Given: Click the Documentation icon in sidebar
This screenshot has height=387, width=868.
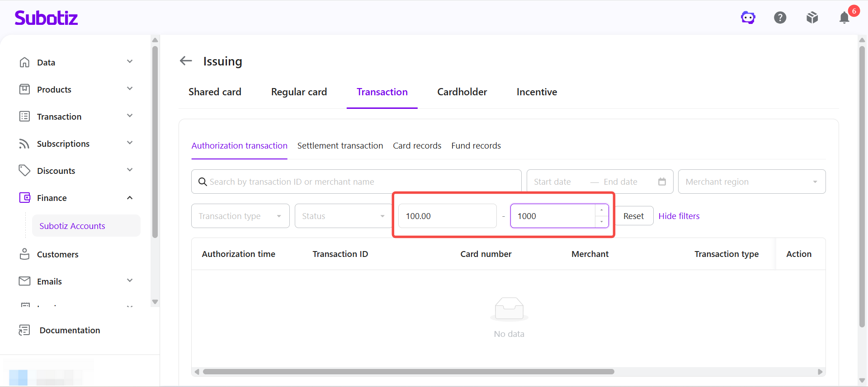Looking at the screenshot, I should click(24, 330).
